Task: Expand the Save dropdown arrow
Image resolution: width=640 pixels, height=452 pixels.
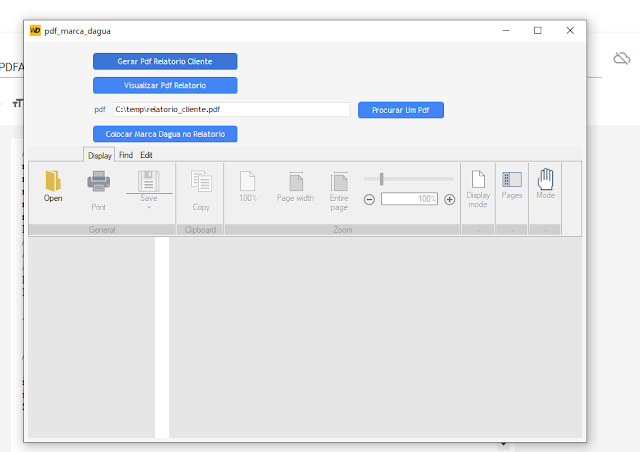Action: pyautogui.click(x=149, y=207)
